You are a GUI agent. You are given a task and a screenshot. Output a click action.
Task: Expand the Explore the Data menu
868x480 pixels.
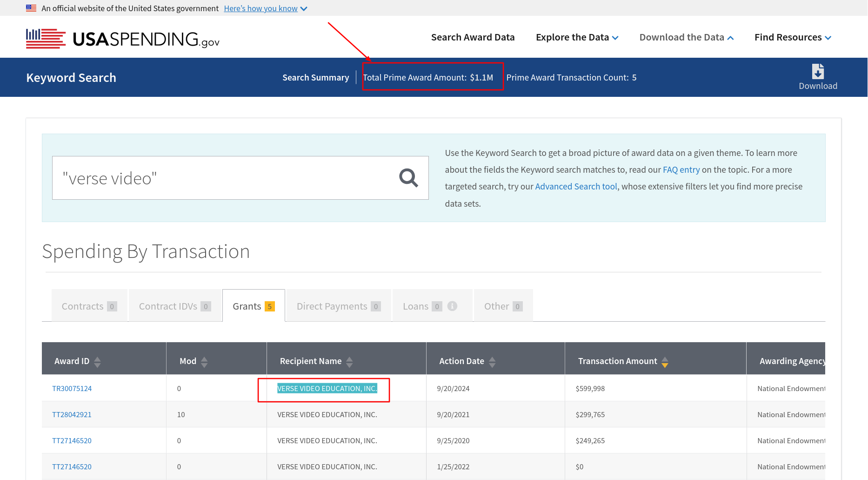pos(577,37)
